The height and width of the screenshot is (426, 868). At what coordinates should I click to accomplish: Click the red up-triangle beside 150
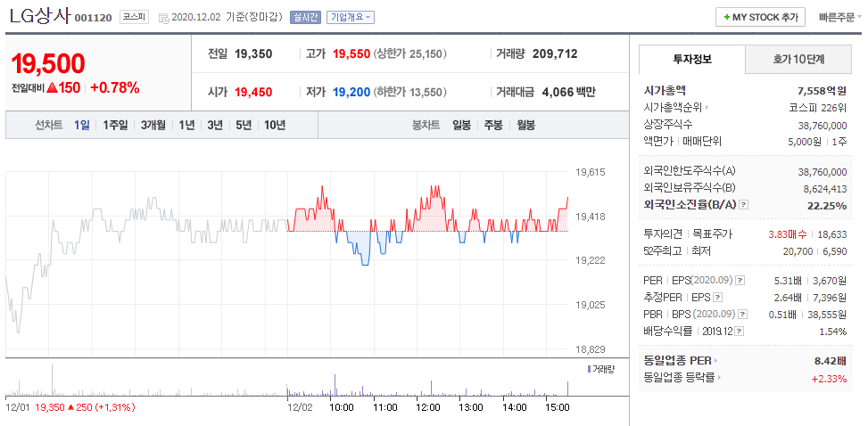coord(53,87)
